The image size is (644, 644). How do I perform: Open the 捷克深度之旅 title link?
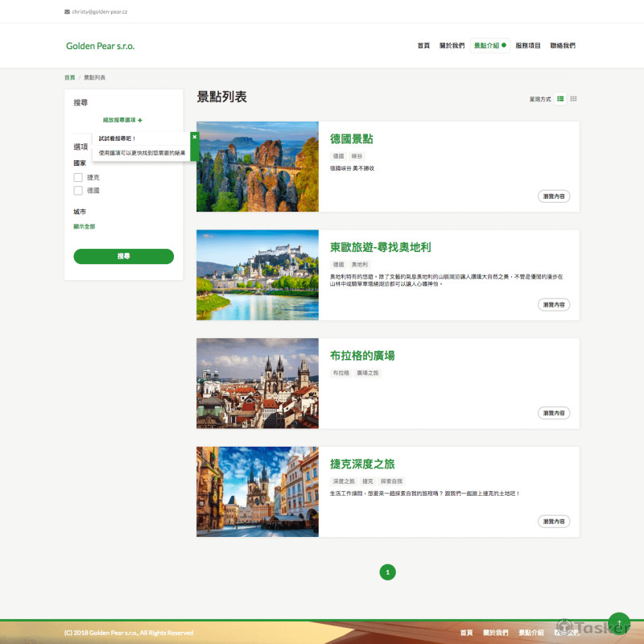pyautogui.click(x=362, y=464)
